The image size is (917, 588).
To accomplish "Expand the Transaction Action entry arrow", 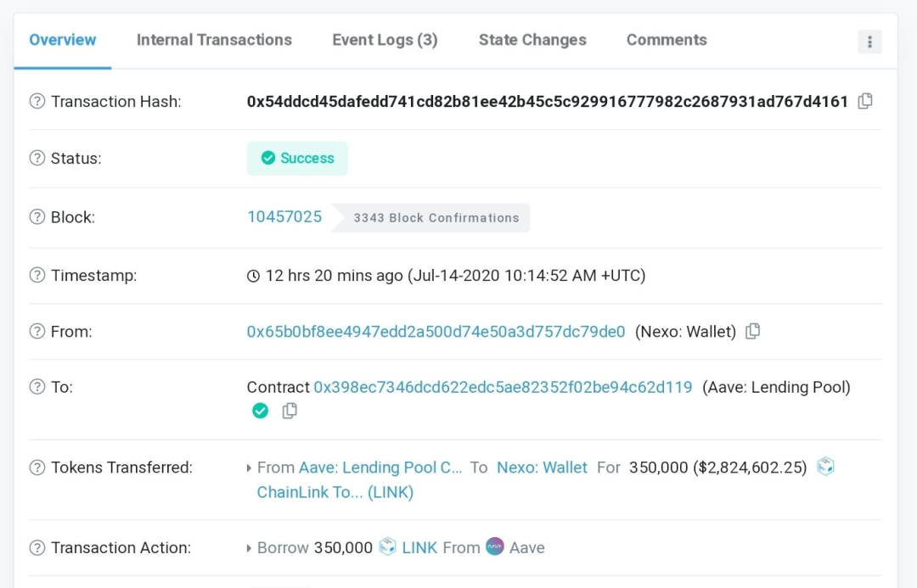I will pyautogui.click(x=248, y=547).
